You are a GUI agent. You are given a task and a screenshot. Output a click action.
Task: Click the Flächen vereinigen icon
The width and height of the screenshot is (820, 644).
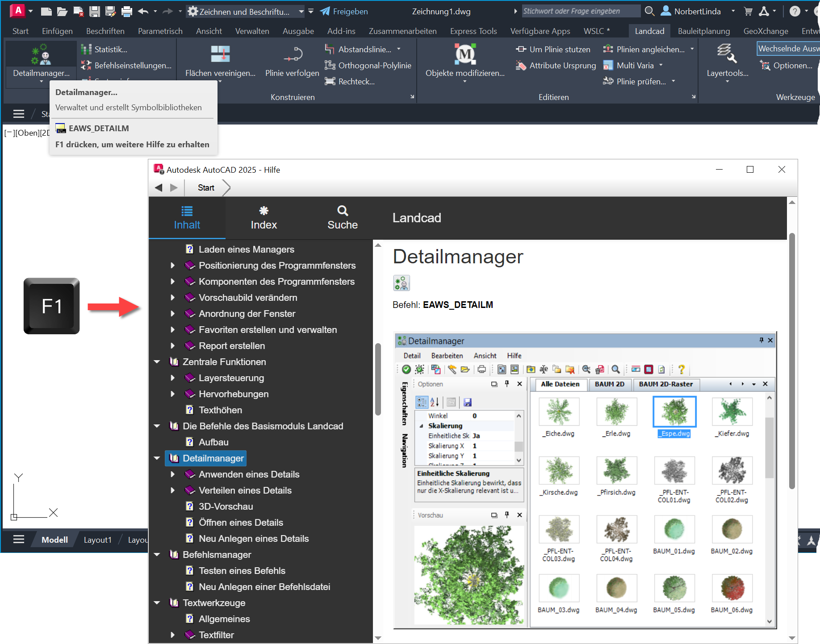[x=220, y=54]
